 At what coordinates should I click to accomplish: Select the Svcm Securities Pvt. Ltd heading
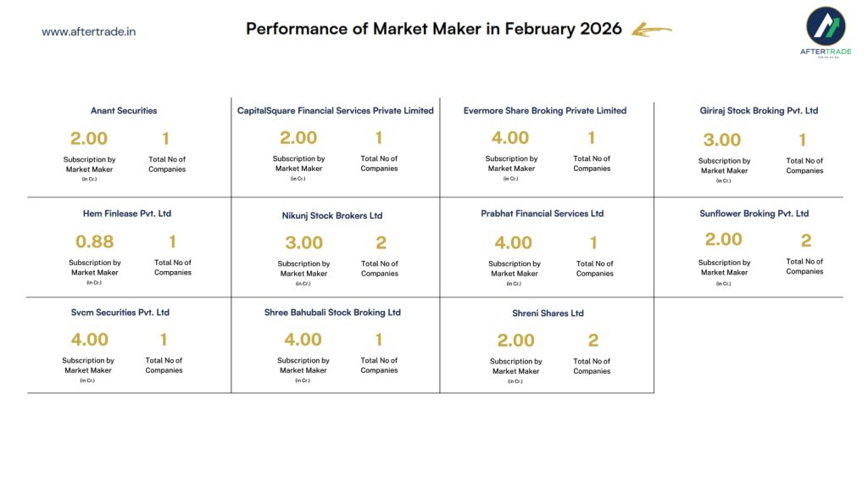click(x=120, y=313)
